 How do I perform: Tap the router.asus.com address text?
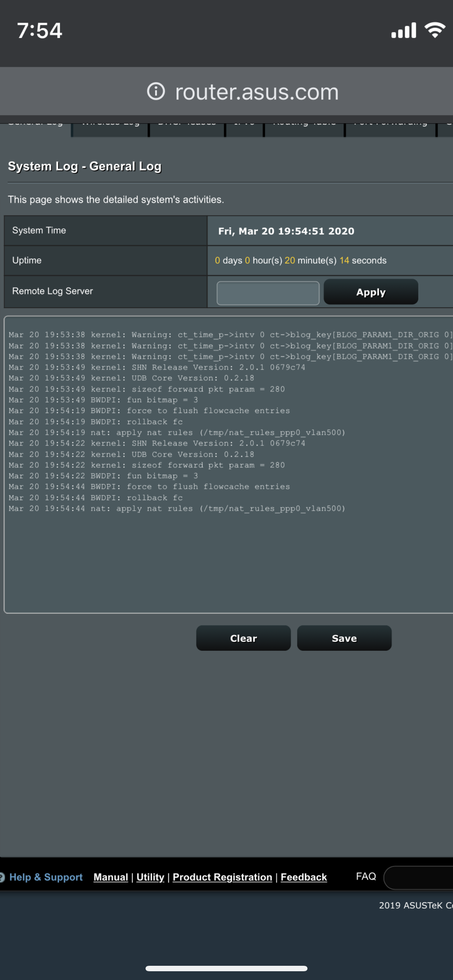(257, 92)
